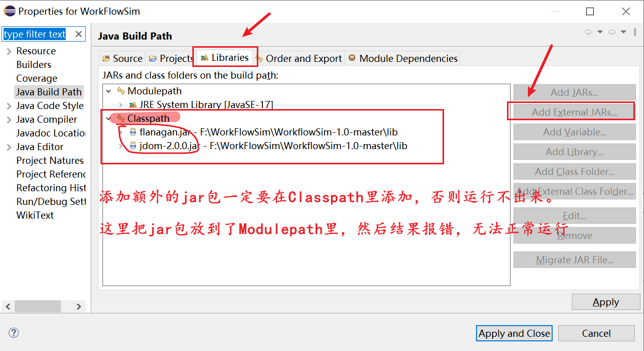Click the flanagan.jar file icon
This screenshot has width=644, height=351.
(x=132, y=132)
